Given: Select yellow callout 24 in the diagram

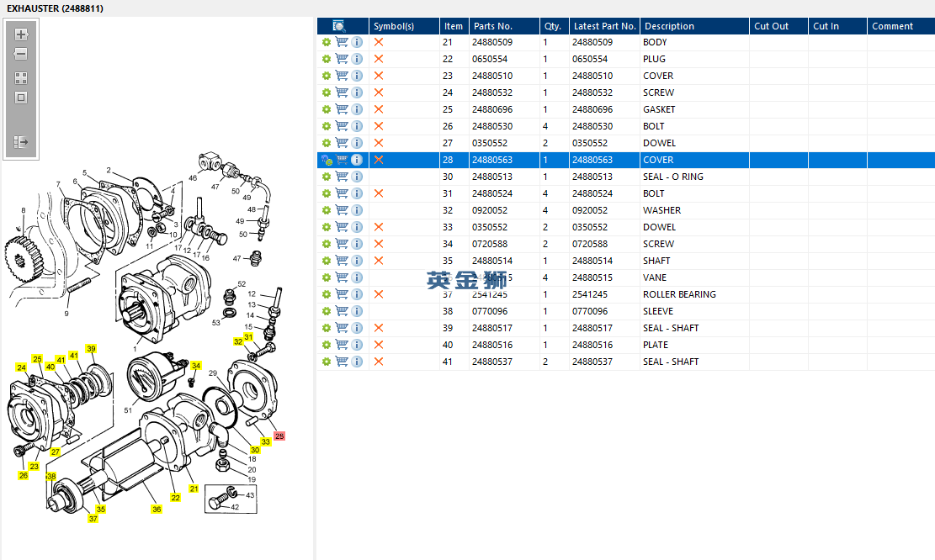Looking at the screenshot, I should pyautogui.click(x=22, y=367).
